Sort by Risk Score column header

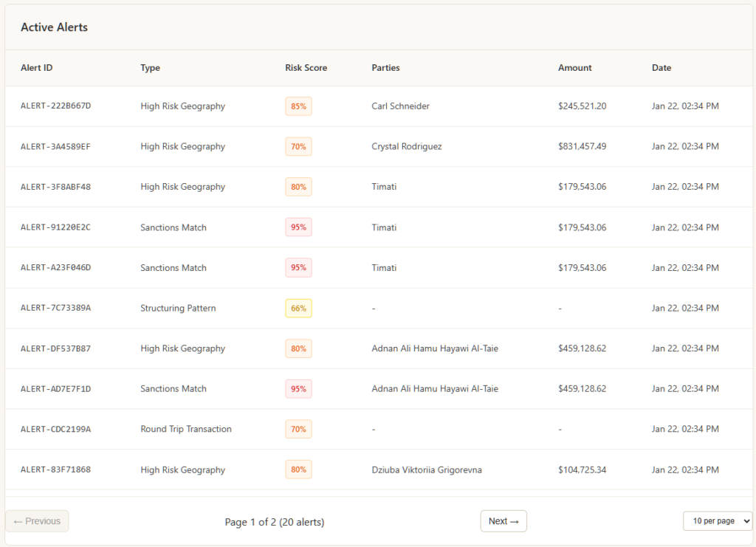tap(306, 68)
